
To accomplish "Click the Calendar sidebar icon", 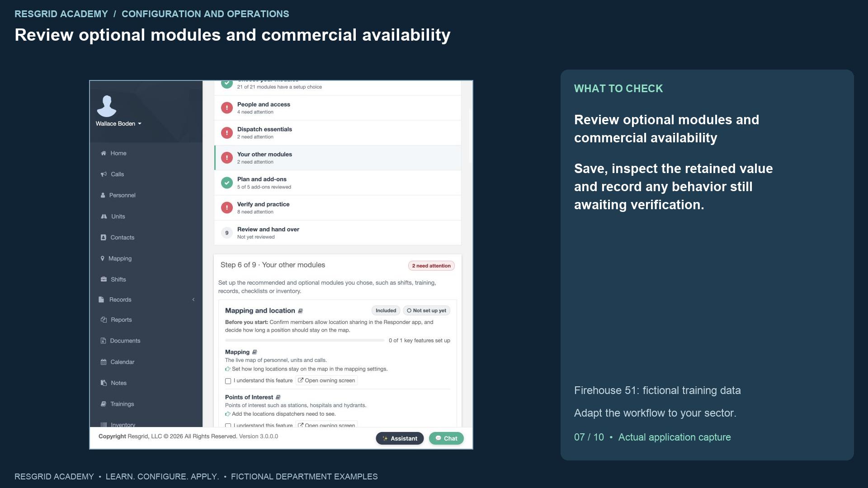I will point(104,362).
